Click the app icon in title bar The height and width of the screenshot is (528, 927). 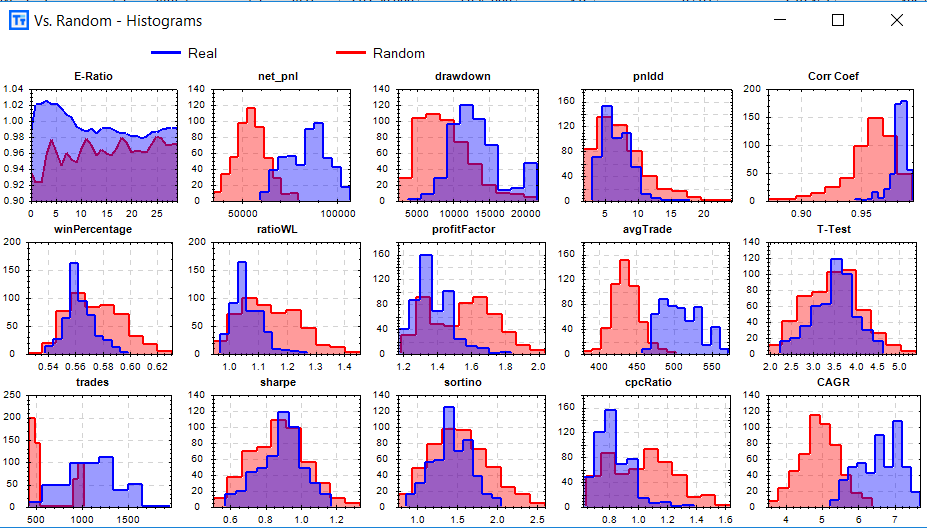pos(19,21)
